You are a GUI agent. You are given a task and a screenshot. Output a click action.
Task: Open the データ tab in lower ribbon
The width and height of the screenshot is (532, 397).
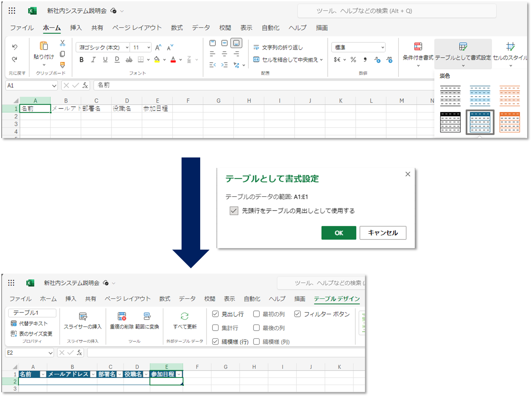click(187, 299)
